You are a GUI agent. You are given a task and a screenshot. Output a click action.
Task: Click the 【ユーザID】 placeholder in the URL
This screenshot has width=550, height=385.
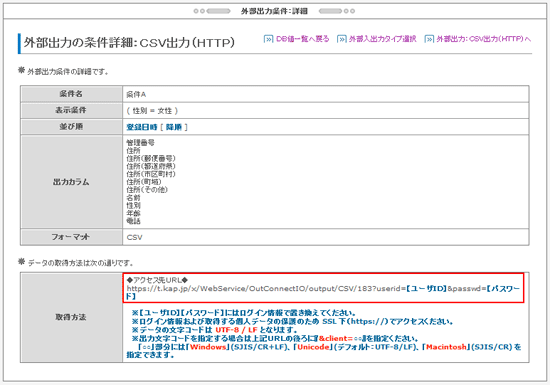coord(426,289)
